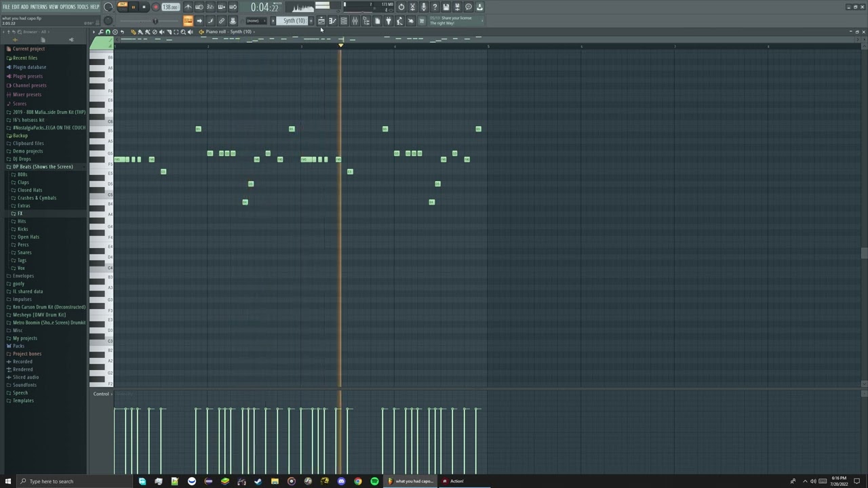Image resolution: width=868 pixels, height=488 pixels.
Task: Expand the Mixer presets item
Action: tap(27, 94)
